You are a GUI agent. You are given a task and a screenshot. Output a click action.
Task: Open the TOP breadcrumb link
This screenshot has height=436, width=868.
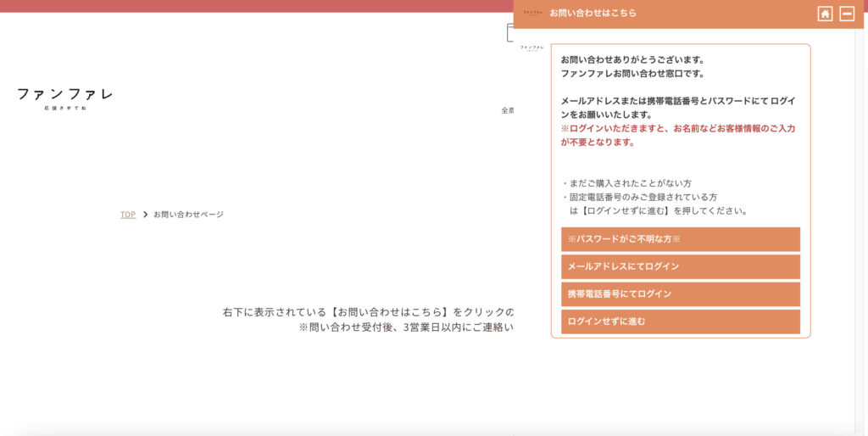click(128, 215)
